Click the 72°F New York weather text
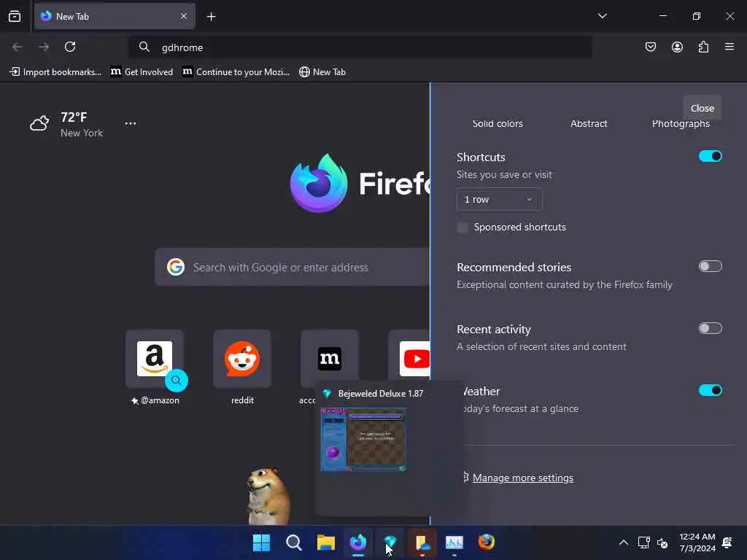This screenshot has height=560, width=747. pyautogui.click(x=82, y=125)
